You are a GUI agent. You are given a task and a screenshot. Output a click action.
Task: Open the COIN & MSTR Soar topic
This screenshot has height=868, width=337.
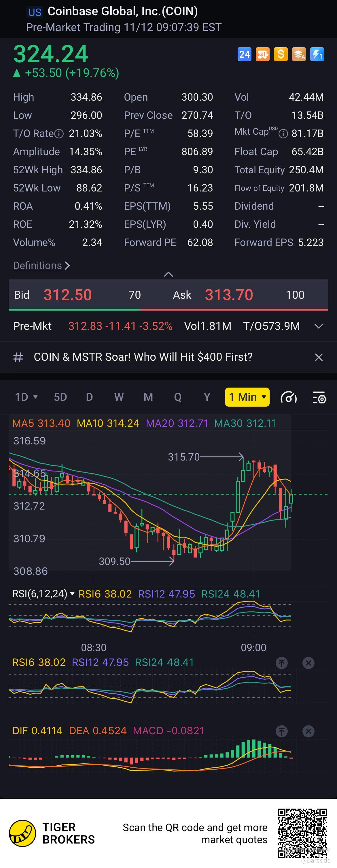pyautogui.click(x=143, y=357)
